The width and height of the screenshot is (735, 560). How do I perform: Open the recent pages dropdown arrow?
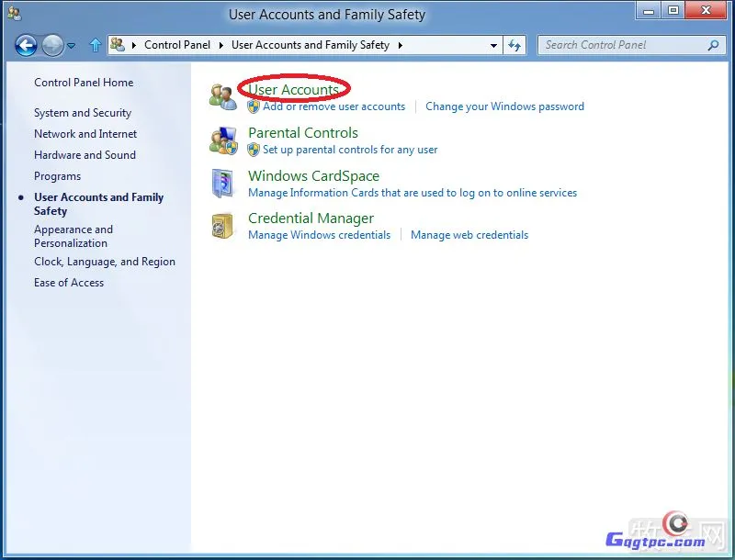[x=72, y=45]
